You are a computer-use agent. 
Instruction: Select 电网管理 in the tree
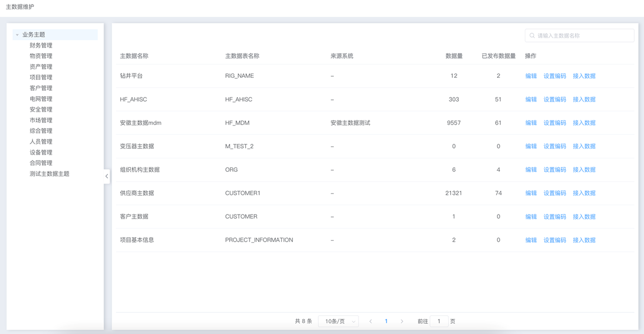coord(41,99)
